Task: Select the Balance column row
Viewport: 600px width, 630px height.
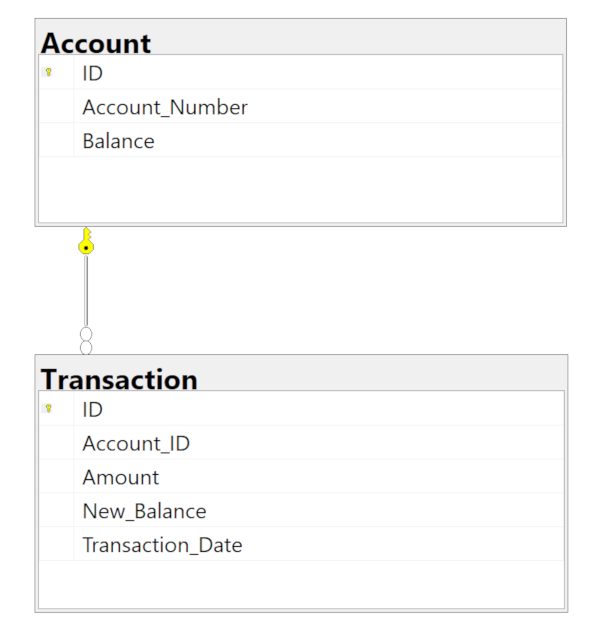Action: click(x=301, y=140)
